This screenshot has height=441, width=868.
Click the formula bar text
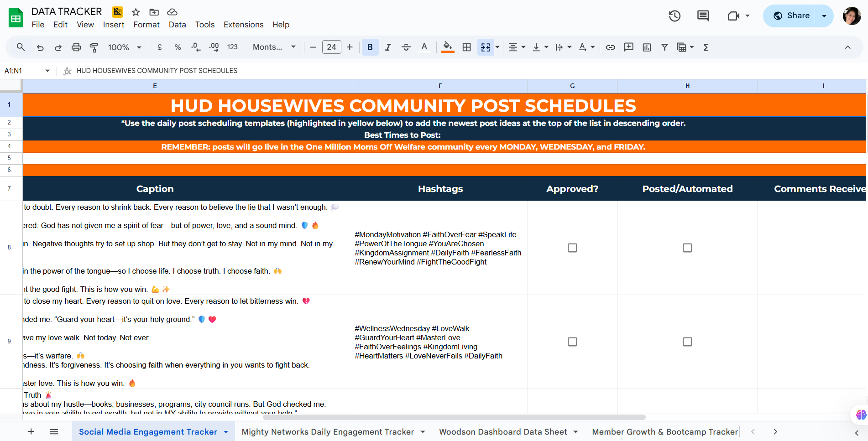point(157,71)
